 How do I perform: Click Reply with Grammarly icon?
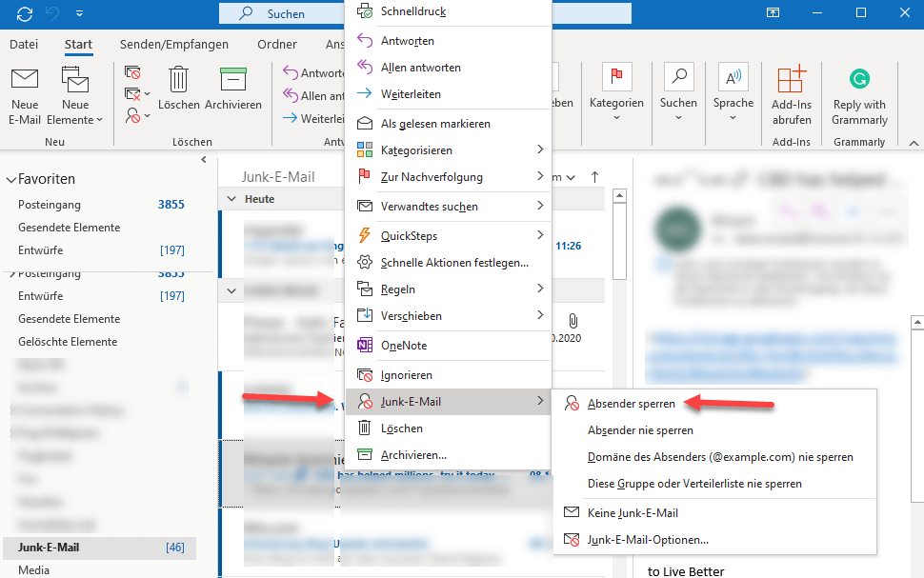point(859,80)
